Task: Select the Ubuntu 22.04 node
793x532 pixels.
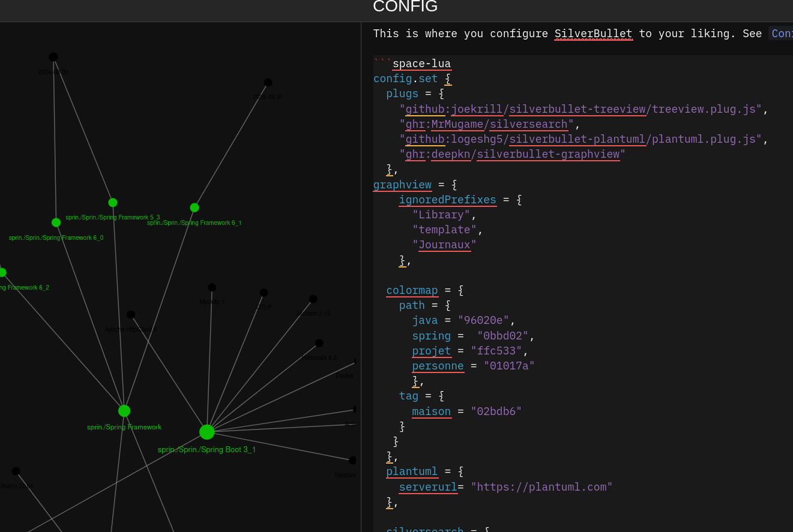Action: (x=16, y=471)
